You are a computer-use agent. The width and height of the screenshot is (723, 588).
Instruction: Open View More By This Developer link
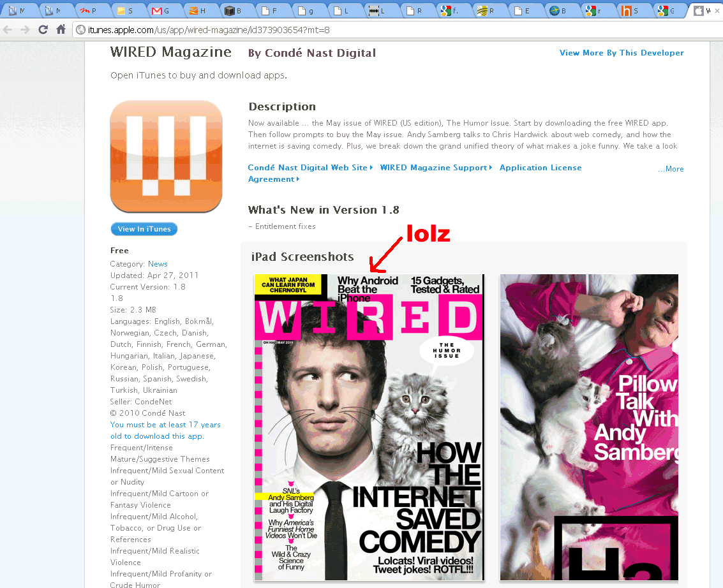[622, 53]
